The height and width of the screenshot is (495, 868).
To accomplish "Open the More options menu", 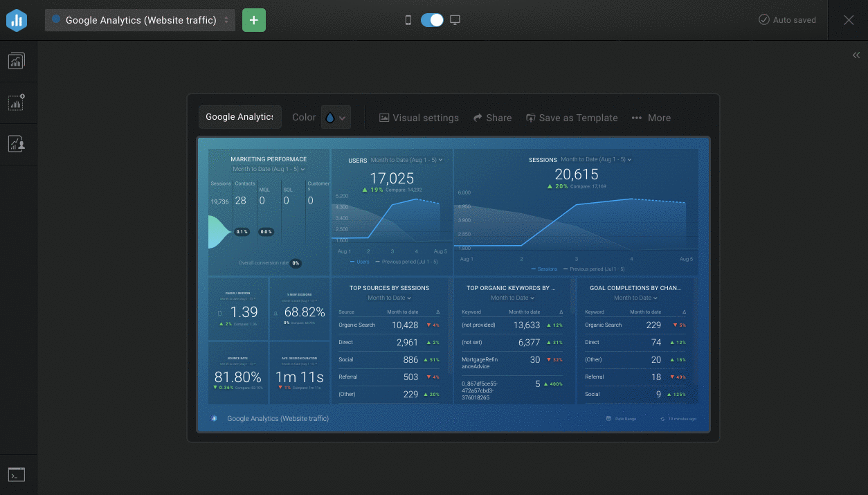I will tap(651, 118).
